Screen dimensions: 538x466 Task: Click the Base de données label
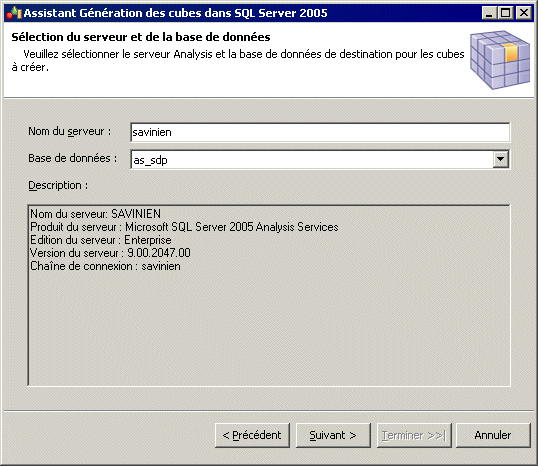[72, 158]
